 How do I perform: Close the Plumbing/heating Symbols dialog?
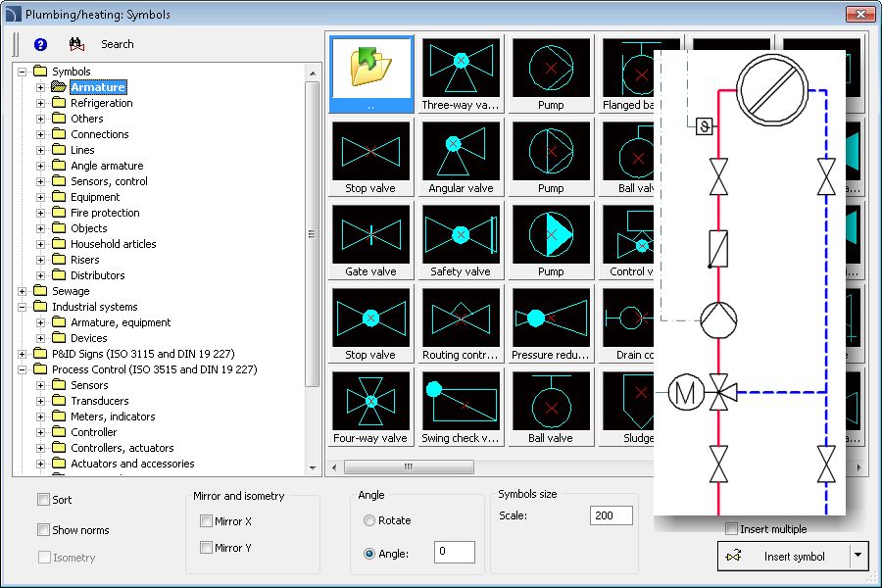[860, 14]
